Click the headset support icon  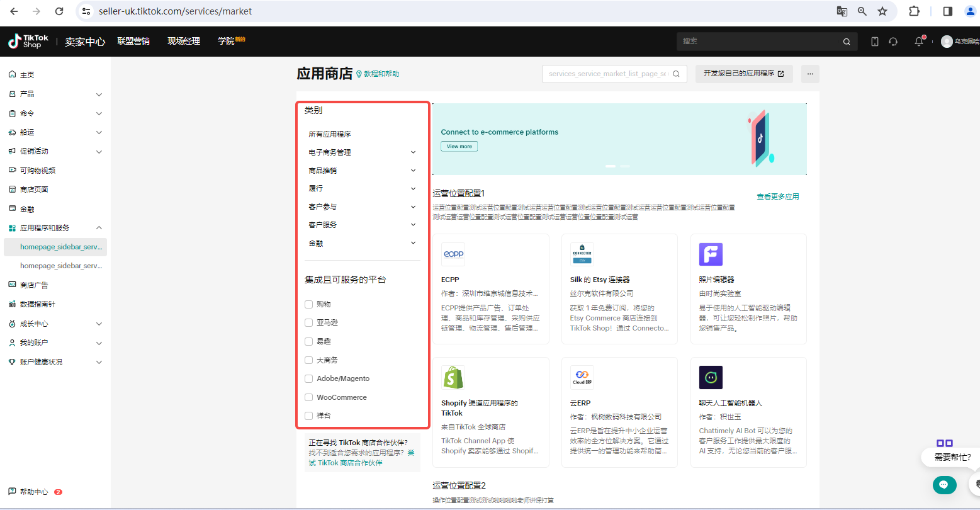click(x=893, y=42)
